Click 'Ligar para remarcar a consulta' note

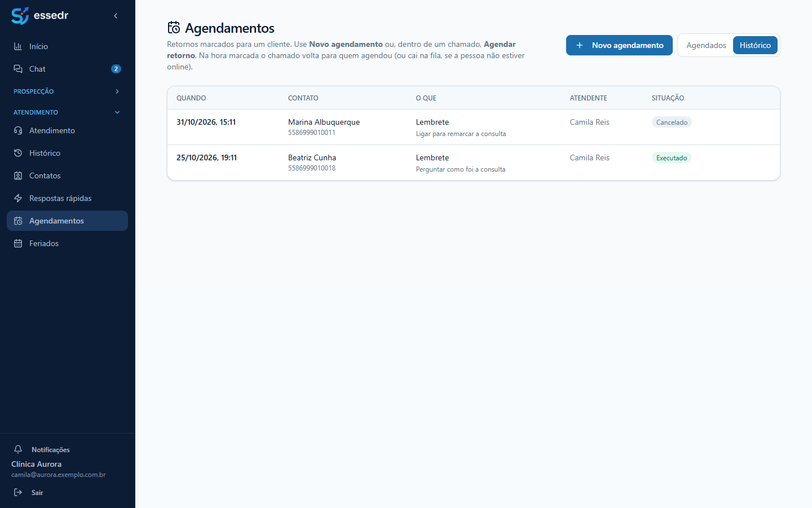[461, 134]
